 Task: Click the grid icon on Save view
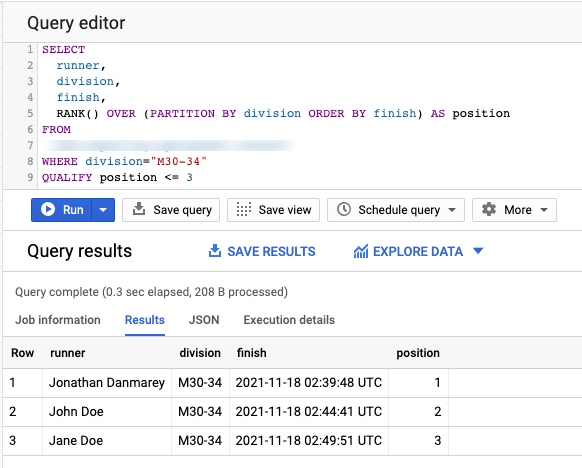click(244, 209)
